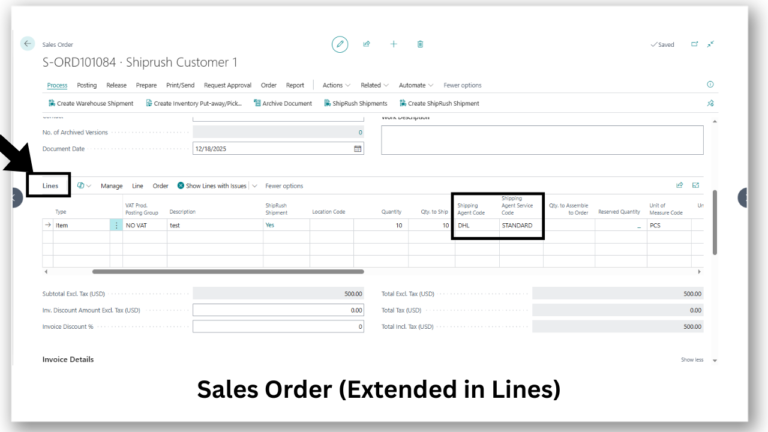This screenshot has width=768, height=432.
Task: Click the 'test' Description cell
Action: click(215, 225)
